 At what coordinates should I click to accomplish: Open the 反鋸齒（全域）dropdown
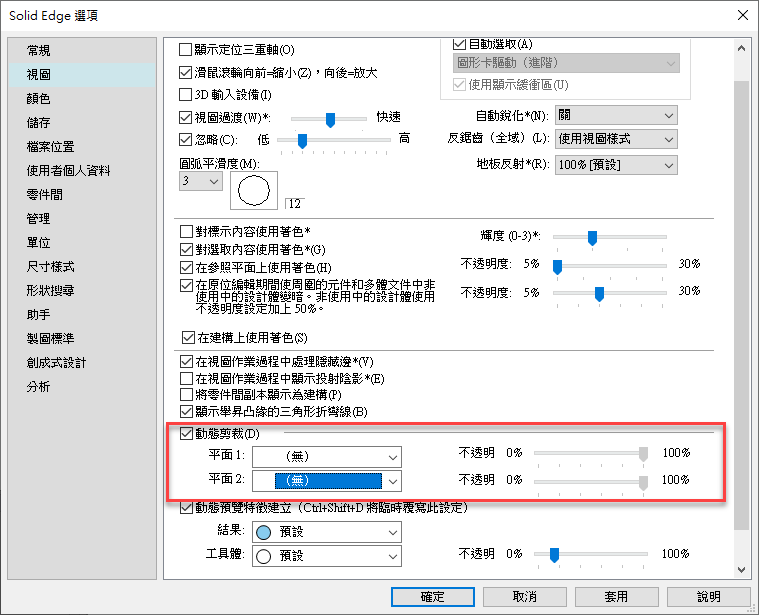click(616, 139)
